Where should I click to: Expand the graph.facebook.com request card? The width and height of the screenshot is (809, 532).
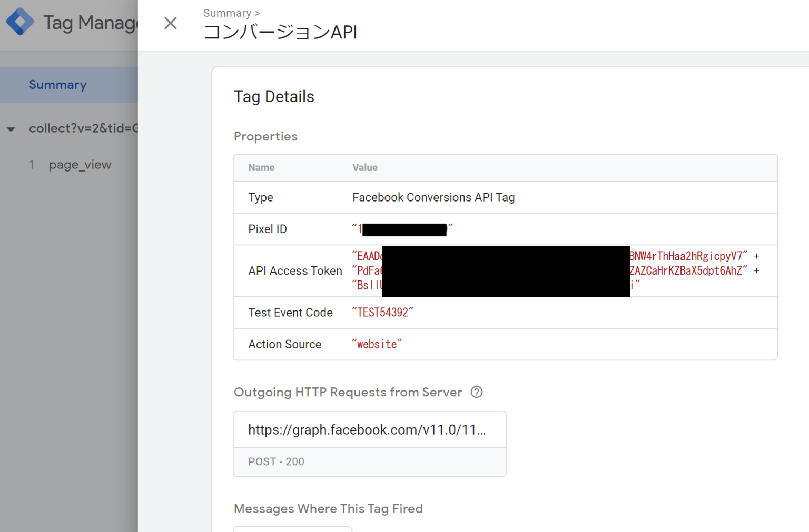click(369, 429)
